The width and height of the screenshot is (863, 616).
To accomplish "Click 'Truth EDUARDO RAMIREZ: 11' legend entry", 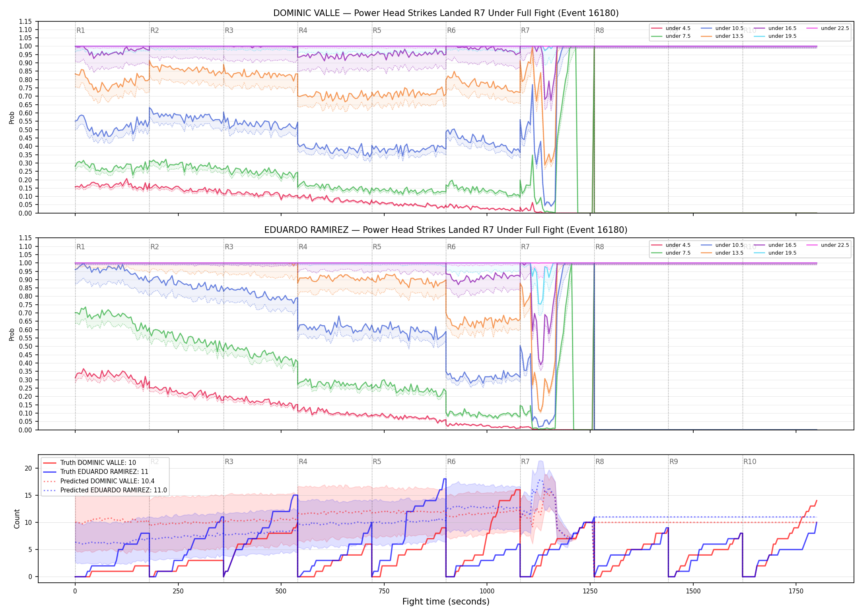I will point(96,472).
